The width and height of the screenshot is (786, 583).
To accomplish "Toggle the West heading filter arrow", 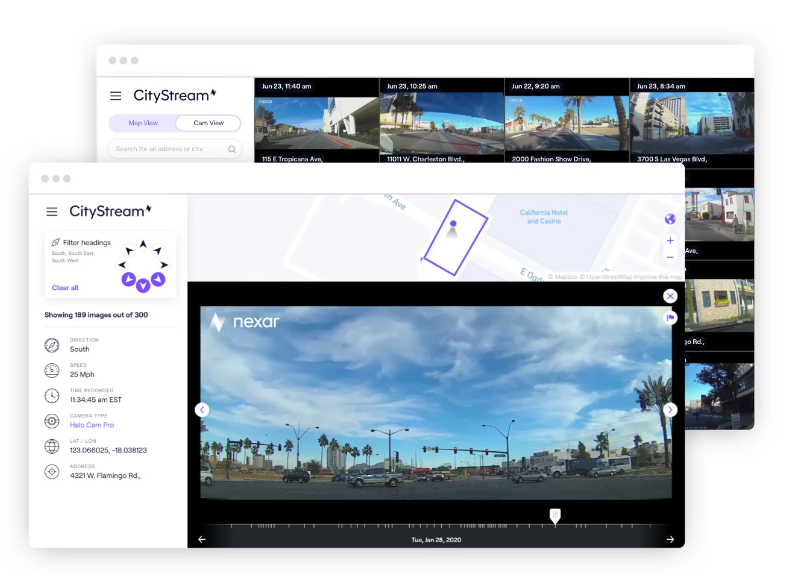I will coord(122,265).
